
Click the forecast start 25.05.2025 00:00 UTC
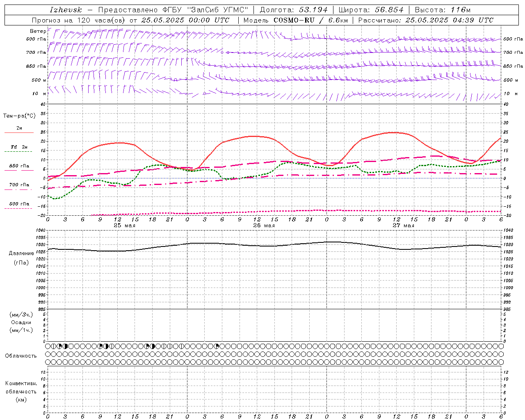tap(185, 20)
